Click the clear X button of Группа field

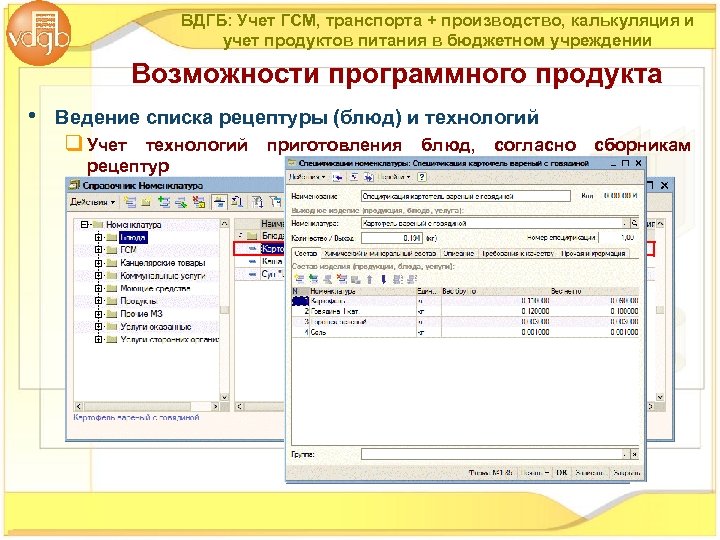pos(635,454)
